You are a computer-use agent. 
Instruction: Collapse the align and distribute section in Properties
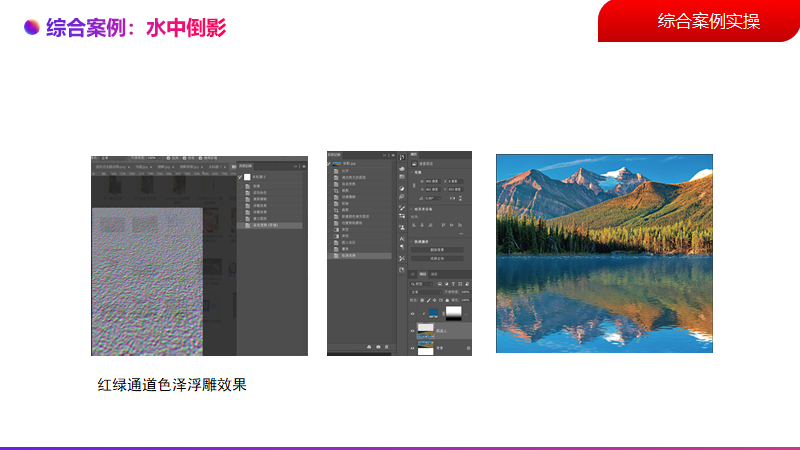pyautogui.click(x=411, y=209)
